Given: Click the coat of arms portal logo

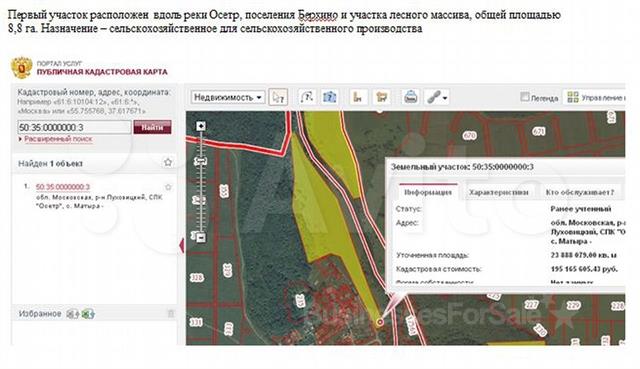Looking at the screenshot, I should click(22, 68).
